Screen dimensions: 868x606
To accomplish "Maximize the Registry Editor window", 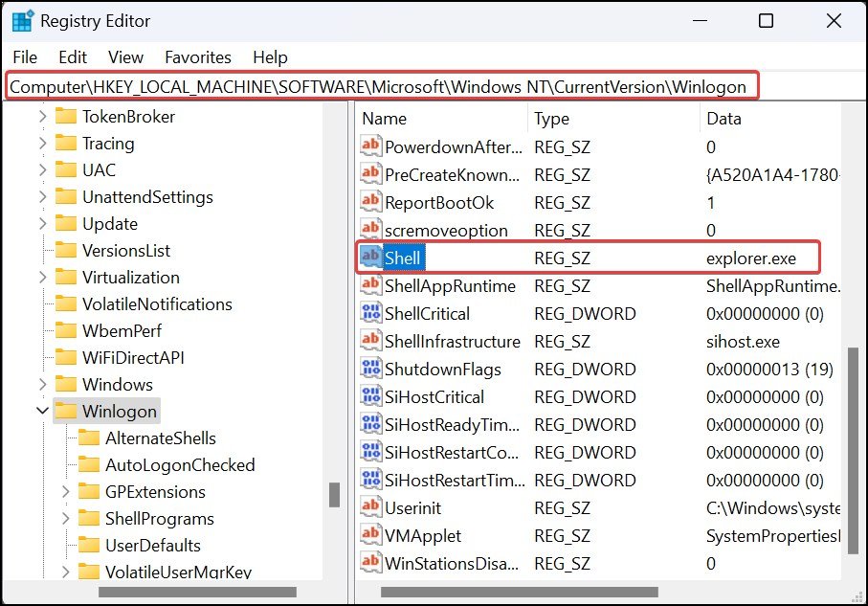I will pos(766,21).
